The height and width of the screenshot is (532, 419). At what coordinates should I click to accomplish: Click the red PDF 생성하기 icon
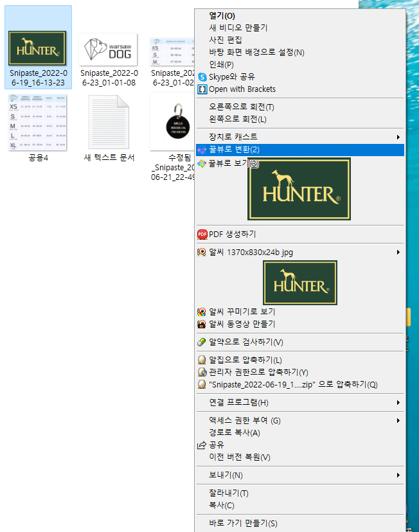pyautogui.click(x=202, y=234)
